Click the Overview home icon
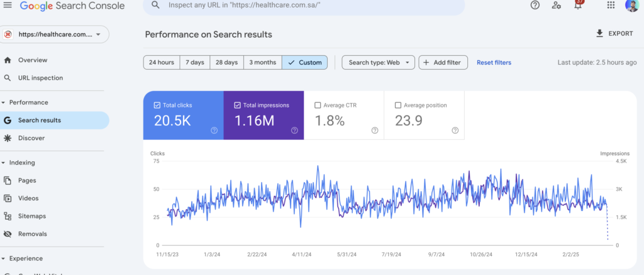This screenshot has width=644, height=275. pos(7,60)
